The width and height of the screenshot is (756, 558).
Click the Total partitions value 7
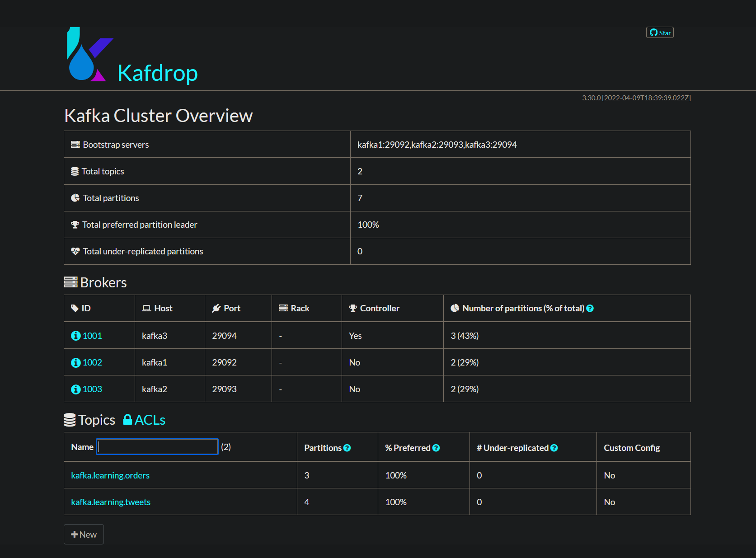(x=360, y=198)
